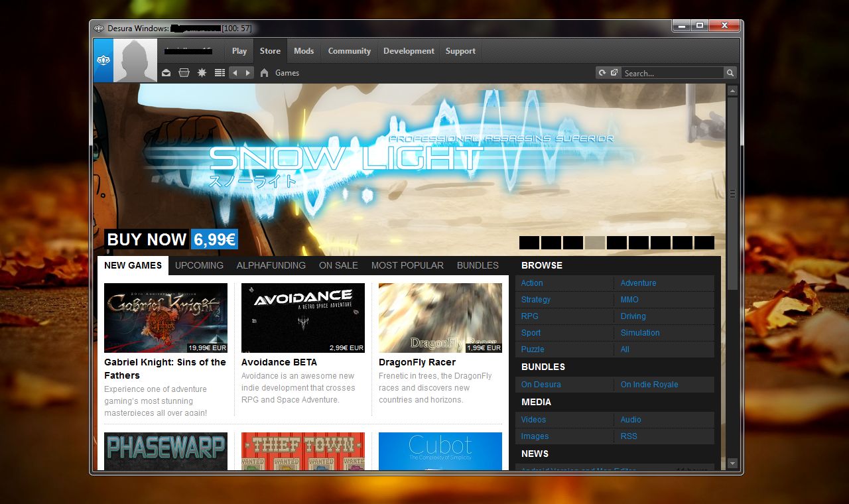Open the Avoidance game thumbnail
The width and height of the screenshot is (849, 504).
pyautogui.click(x=303, y=318)
